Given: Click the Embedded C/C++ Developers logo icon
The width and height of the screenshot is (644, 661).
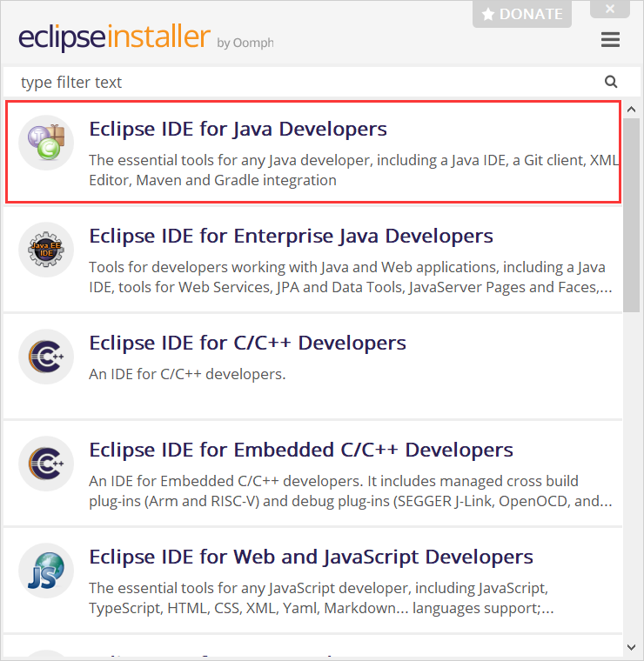Looking at the screenshot, I should 46,464.
